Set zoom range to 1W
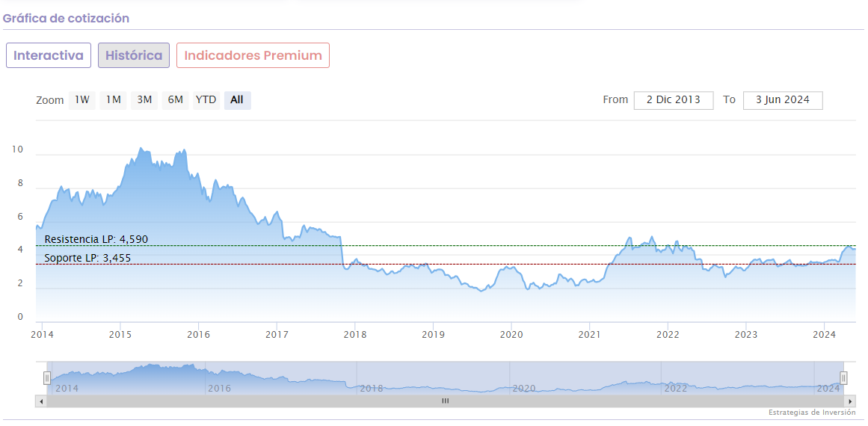Viewport: 868px width, 426px height. coord(82,100)
